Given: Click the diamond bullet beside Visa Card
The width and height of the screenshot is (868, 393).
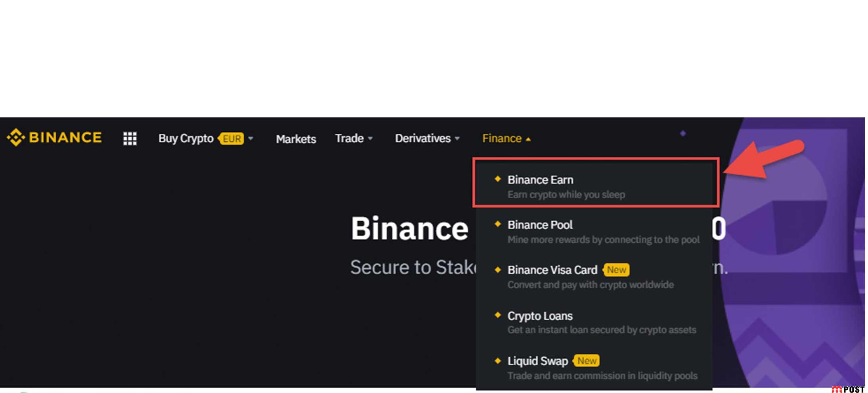Looking at the screenshot, I should coord(498,270).
